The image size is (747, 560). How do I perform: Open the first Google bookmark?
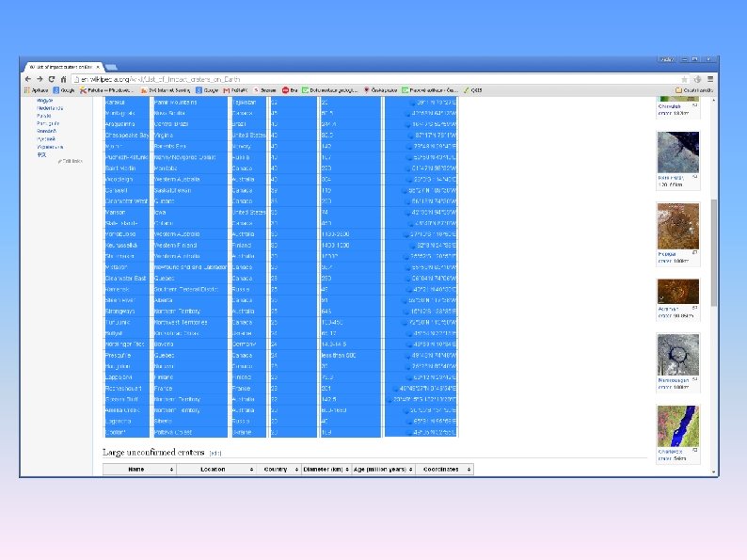[x=64, y=90]
